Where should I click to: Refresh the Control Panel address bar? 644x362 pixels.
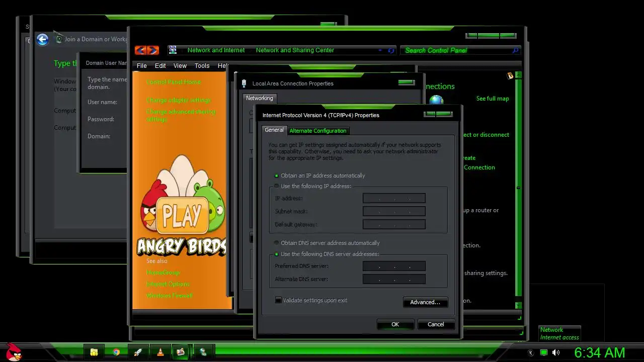click(x=391, y=50)
